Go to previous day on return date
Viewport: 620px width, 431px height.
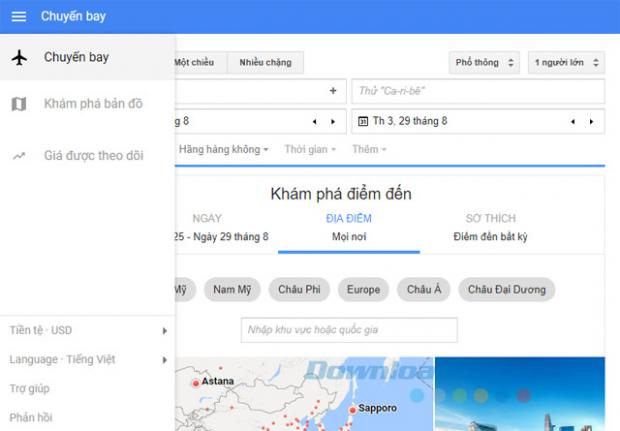(x=573, y=122)
